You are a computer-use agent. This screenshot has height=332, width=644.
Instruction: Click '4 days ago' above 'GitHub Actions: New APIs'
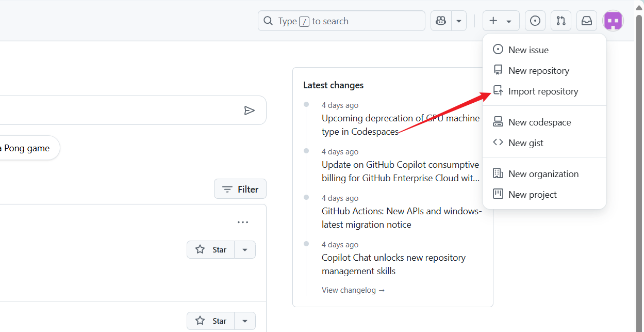click(x=340, y=198)
